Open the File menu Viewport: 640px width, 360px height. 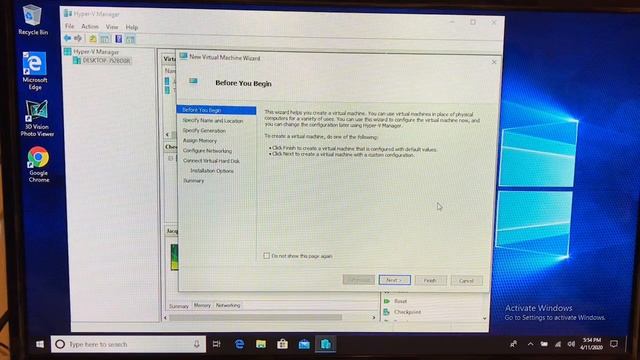pos(69,26)
